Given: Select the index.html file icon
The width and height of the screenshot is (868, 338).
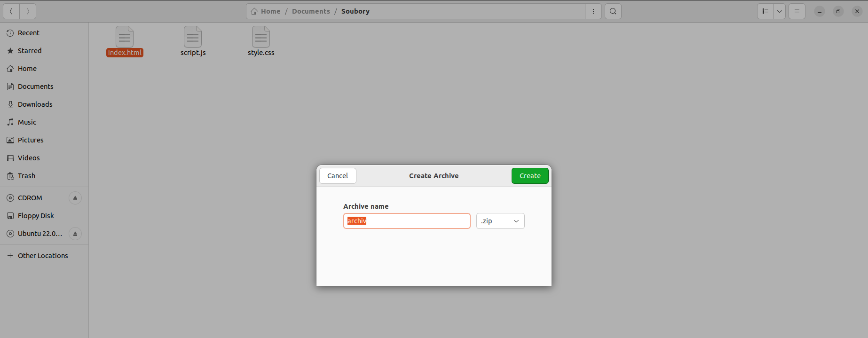Looking at the screenshot, I should point(125,37).
